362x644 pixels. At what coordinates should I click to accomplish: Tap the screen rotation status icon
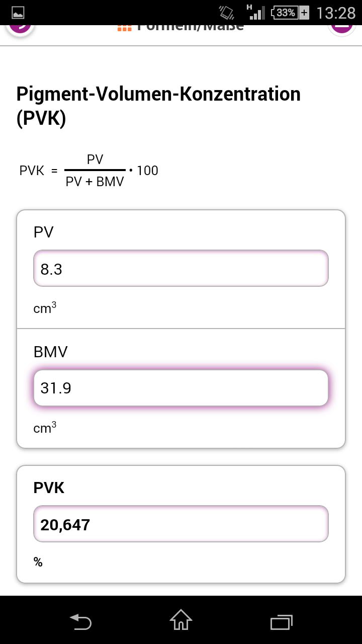point(227,13)
